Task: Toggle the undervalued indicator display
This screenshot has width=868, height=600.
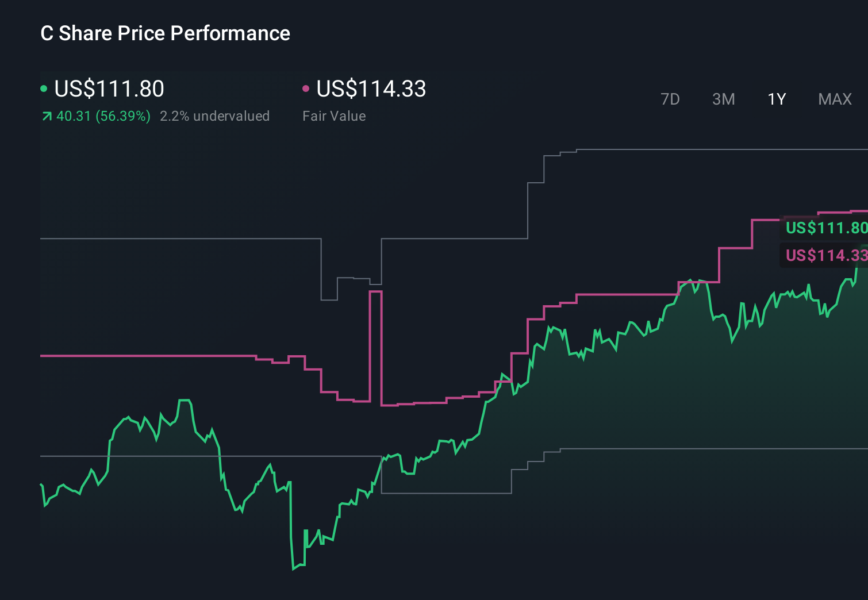Action: tap(215, 116)
